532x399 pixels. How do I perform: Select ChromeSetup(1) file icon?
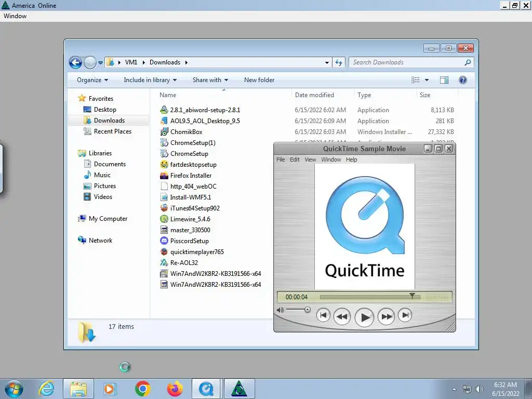point(164,143)
